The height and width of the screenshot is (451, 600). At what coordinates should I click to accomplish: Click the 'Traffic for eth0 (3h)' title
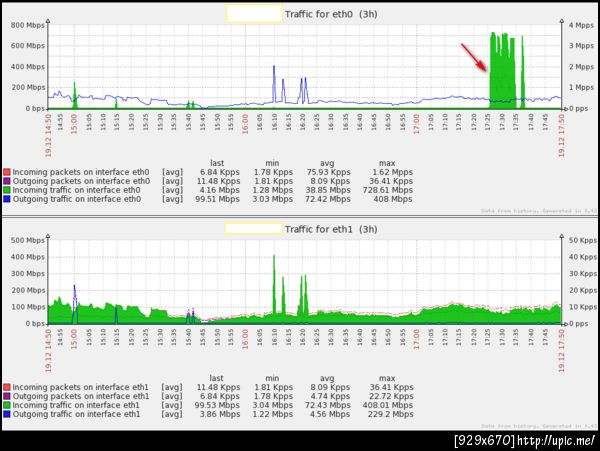click(x=331, y=14)
